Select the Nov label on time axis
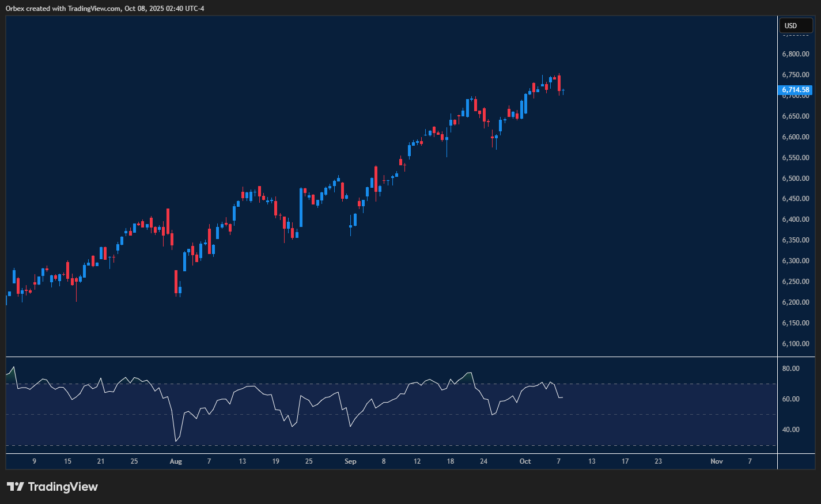 [x=716, y=461]
